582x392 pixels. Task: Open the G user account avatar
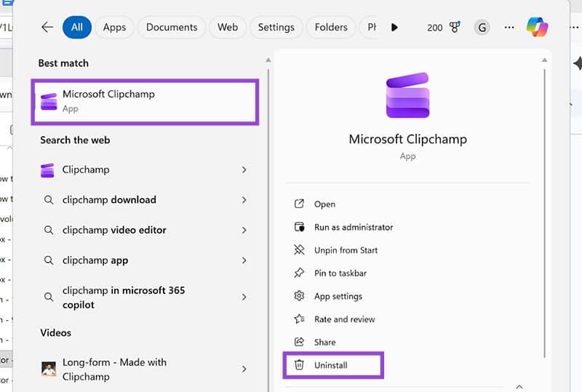(482, 27)
